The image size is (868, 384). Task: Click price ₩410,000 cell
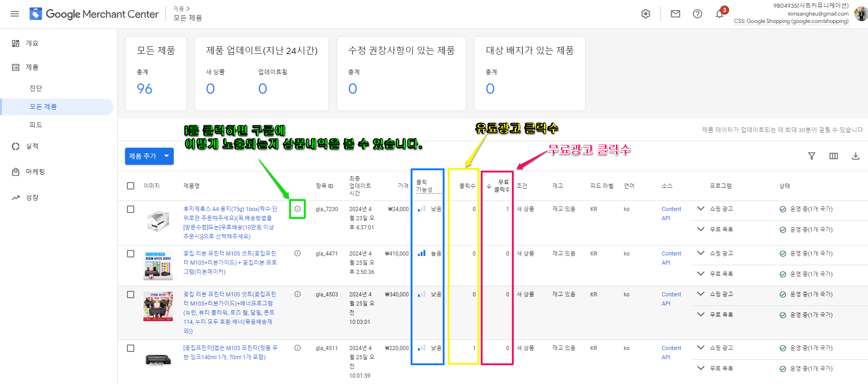tap(397, 253)
